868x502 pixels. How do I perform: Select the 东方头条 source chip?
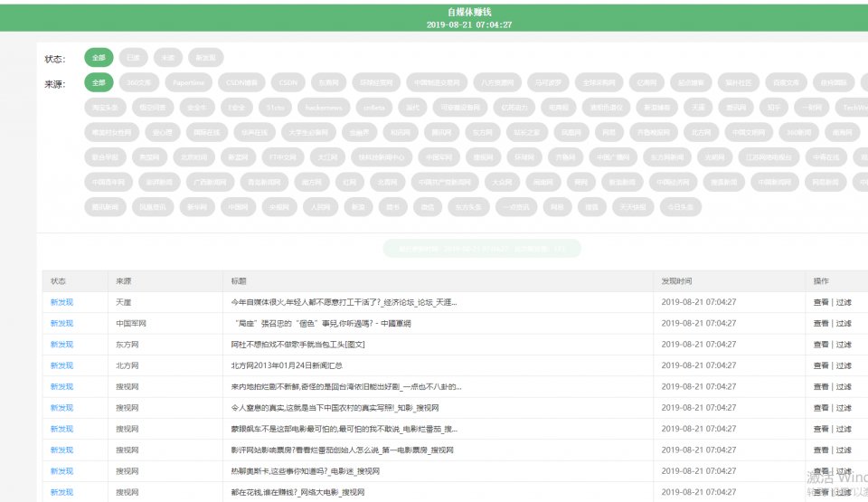tap(468, 207)
